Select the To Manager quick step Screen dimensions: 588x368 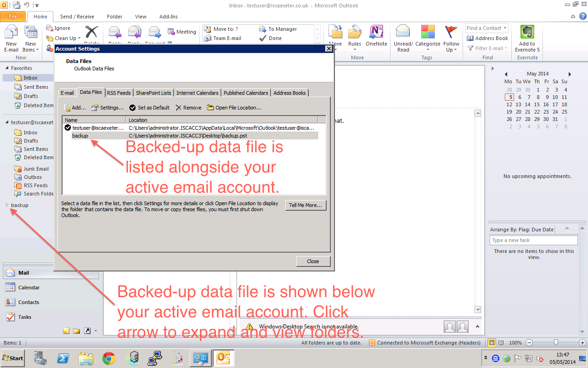(278, 29)
